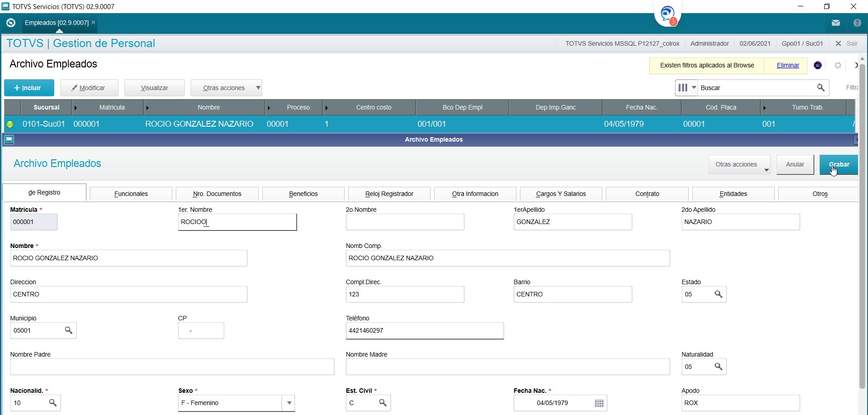Open Est. Civil lookup magnifier
868x415 pixels.
coord(383,403)
